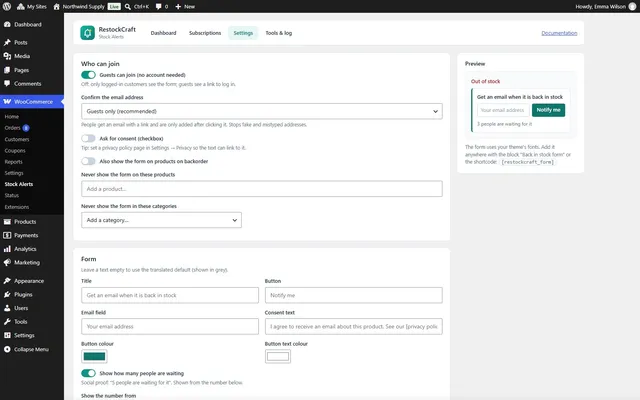This screenshot has height=400, width=640.
Task: Click the Dashboard gauge icon in sidebar
Action: pyautogui.click(x=7, y=24)
